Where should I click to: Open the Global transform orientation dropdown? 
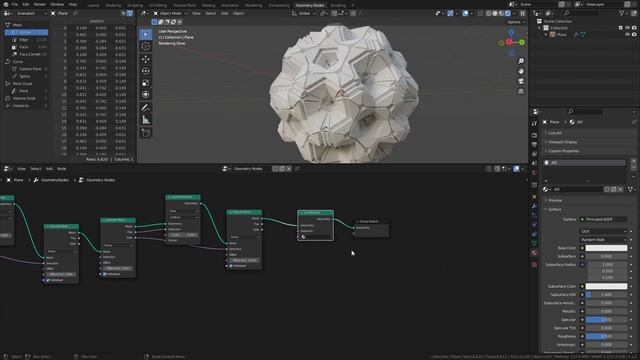pos(304,13)
